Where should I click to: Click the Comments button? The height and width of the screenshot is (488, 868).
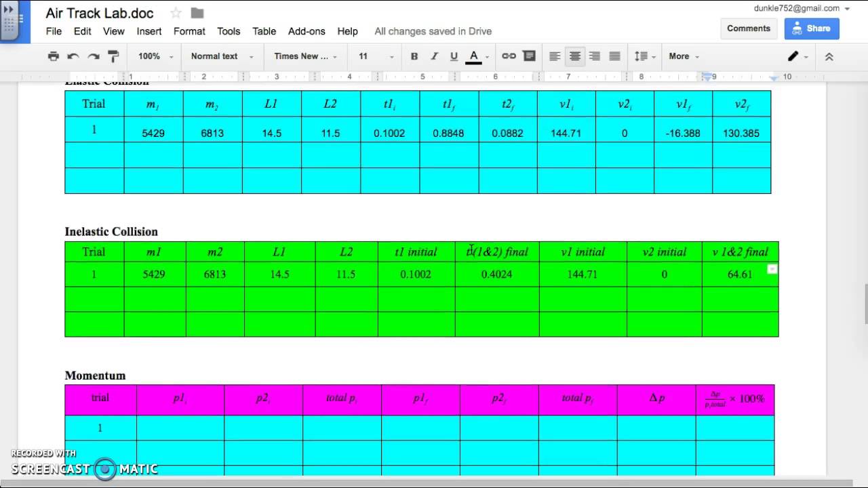click(x=749, y=28)
